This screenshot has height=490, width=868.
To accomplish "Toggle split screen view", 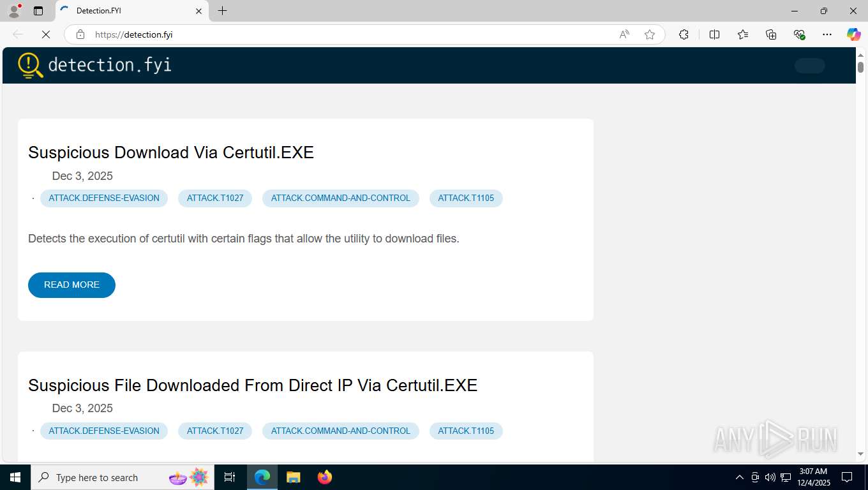I will (714, 34).
